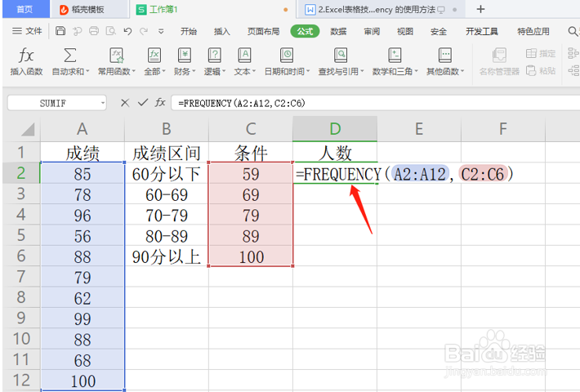
Task: Click the Print Preview icon
Action: tap(110, 31)
